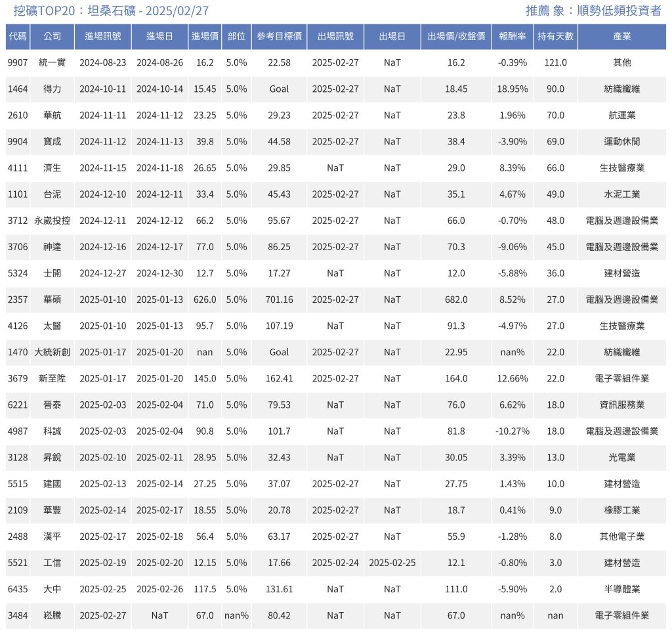Click return rate -9.06%
Image resolution: width=672 pixels, height=635 pixels.
512,247
